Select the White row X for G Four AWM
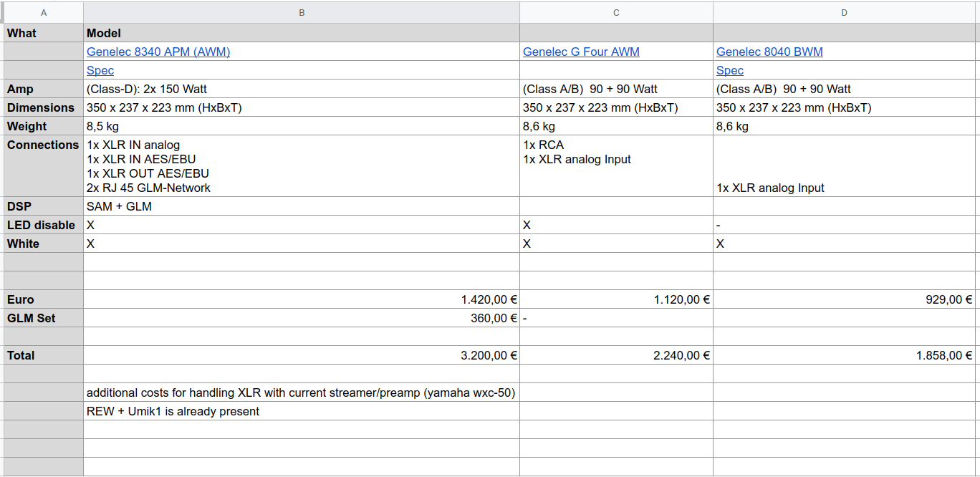Screen dimensions: 980x477 [616, 244]
